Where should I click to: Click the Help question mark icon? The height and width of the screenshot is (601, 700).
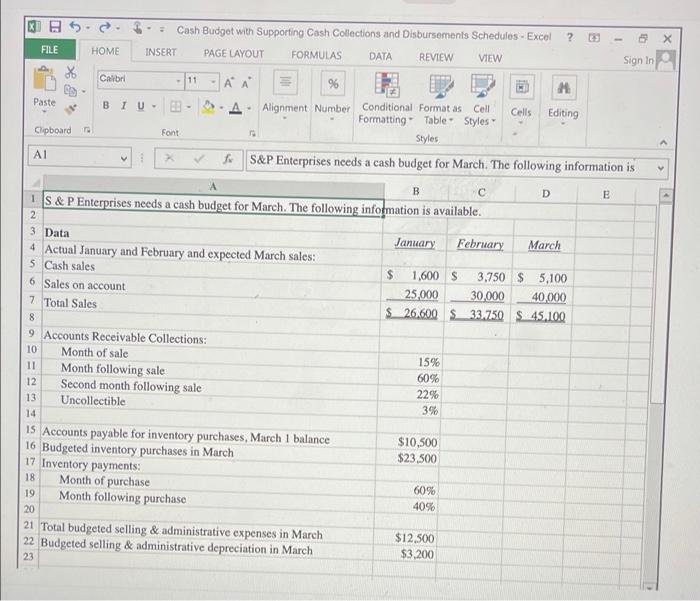click(x=570, y=37)
